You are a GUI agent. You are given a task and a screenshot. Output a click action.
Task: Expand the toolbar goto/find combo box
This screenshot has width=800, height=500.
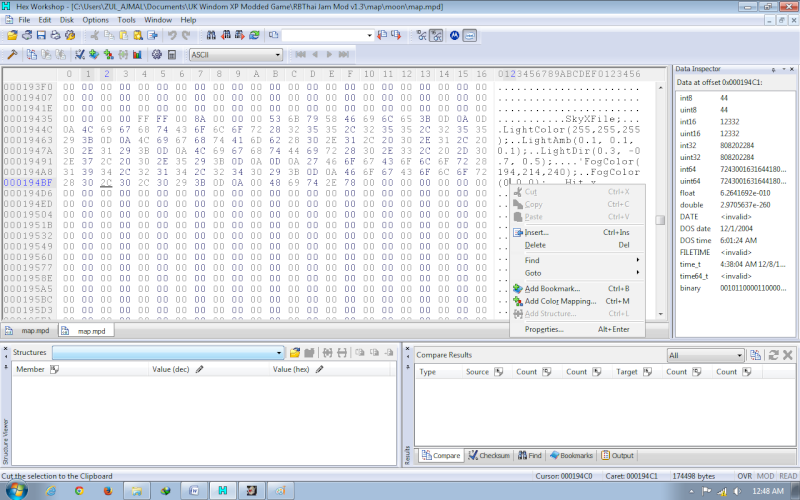click(369, 35)
